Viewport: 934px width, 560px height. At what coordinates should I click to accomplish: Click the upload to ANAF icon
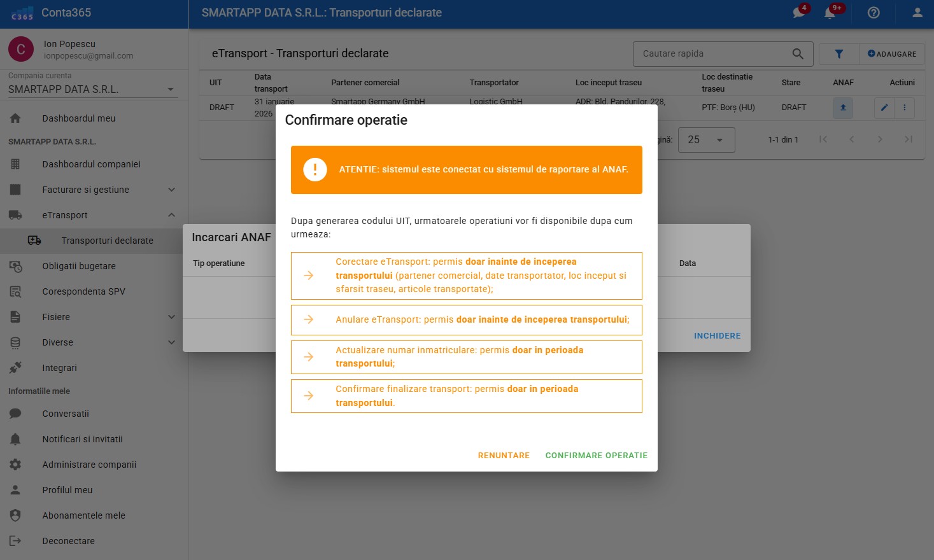[x=842, y=108]
